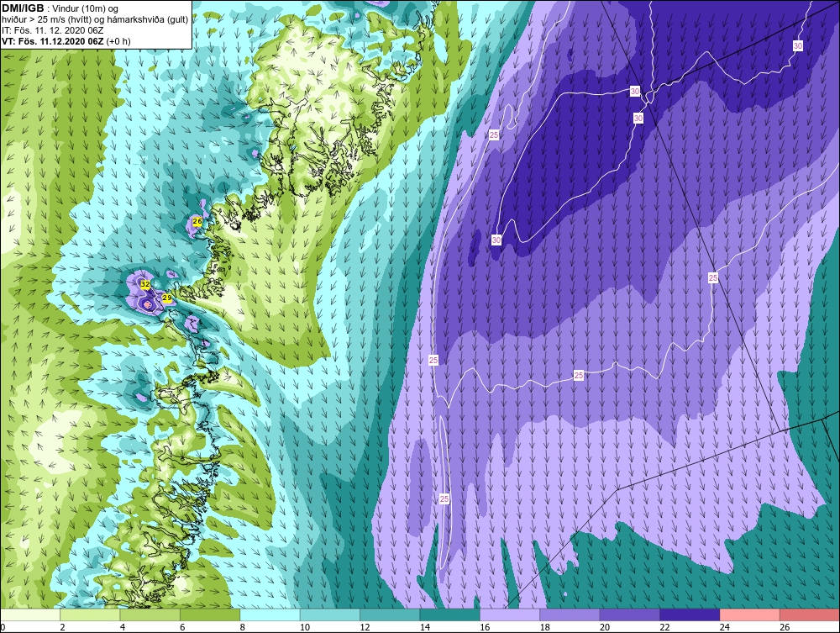Click the legend scale value 26
Viewport: 840px width, 633px height.
[x=785, y=627]
